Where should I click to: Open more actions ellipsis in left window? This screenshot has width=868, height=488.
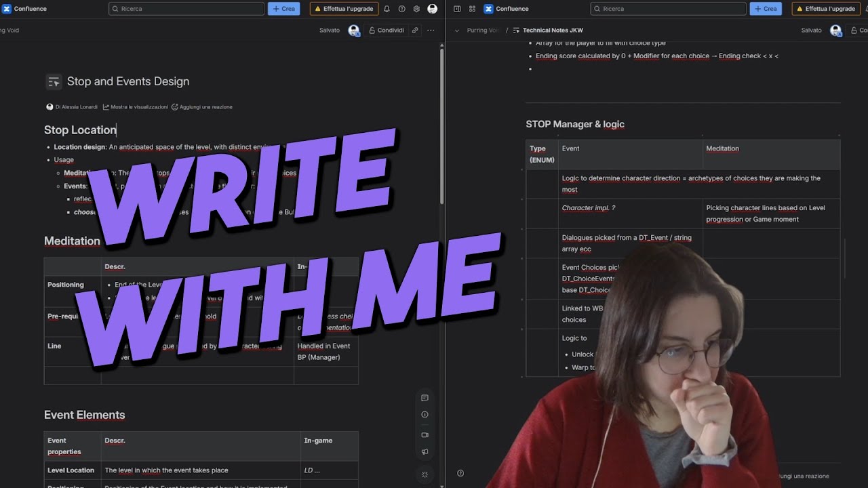431,30
